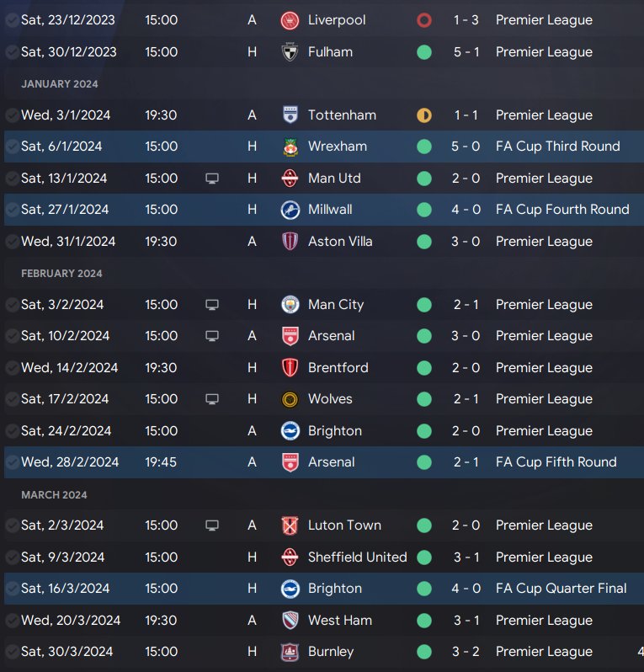
Task: Click the Wrexham club crest icon
Action: 290,147
